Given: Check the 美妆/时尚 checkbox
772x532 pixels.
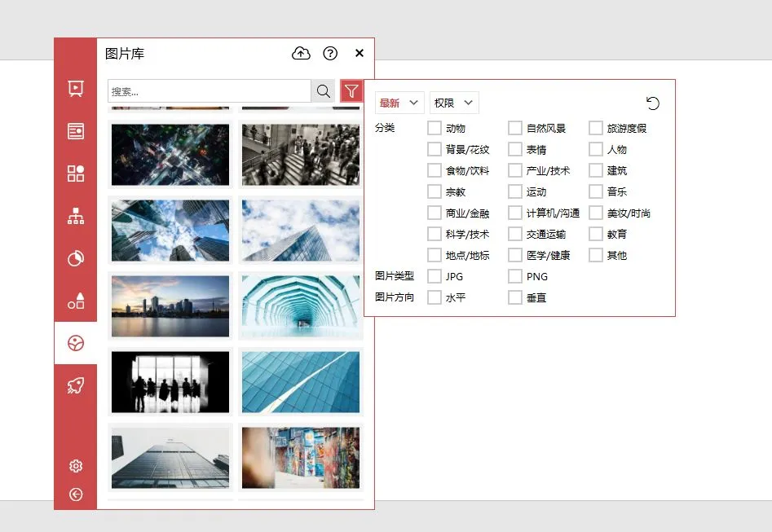Looking at the screenshot, I should click(x=596, y=213).
